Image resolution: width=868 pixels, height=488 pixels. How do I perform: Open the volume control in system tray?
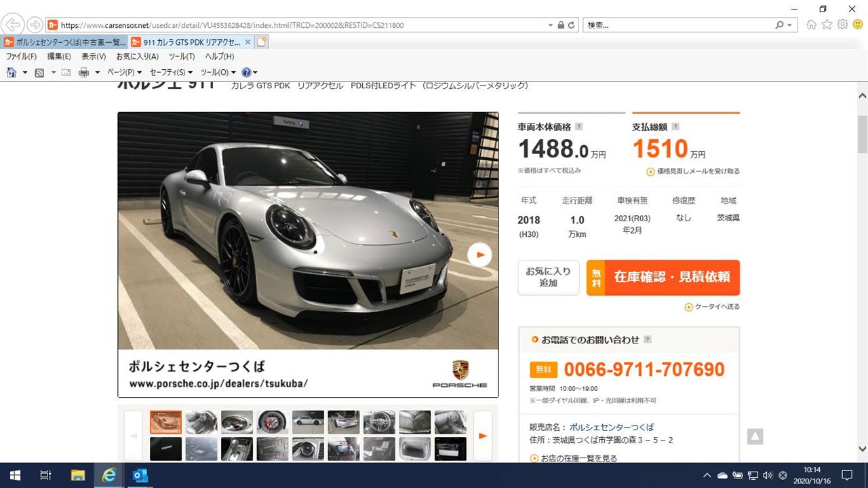(768, 475)
